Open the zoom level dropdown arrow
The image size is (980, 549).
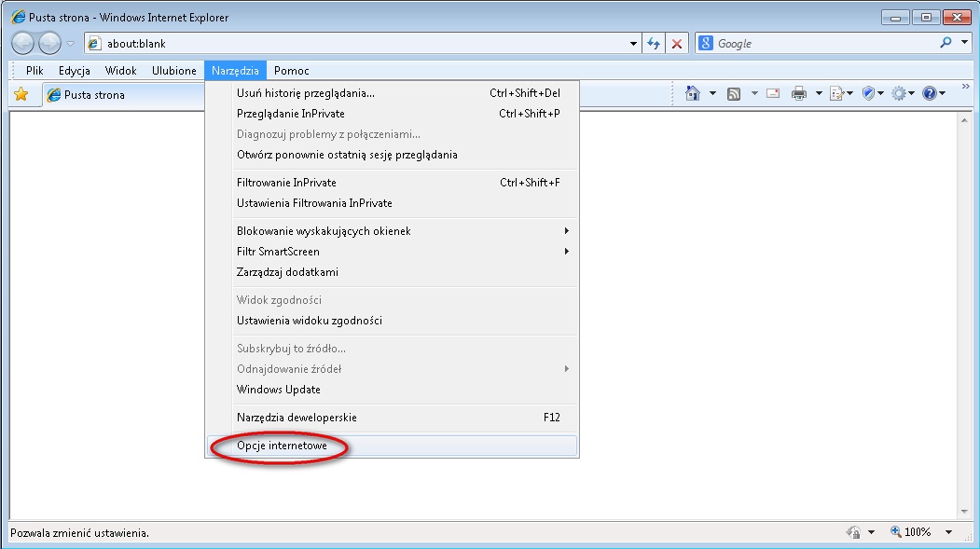[x=948, y=533]
